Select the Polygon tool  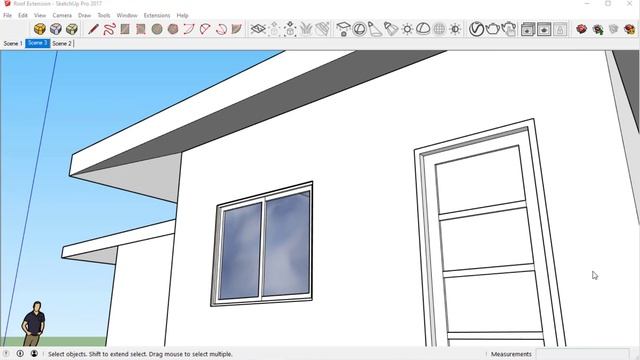pos(173,29)
